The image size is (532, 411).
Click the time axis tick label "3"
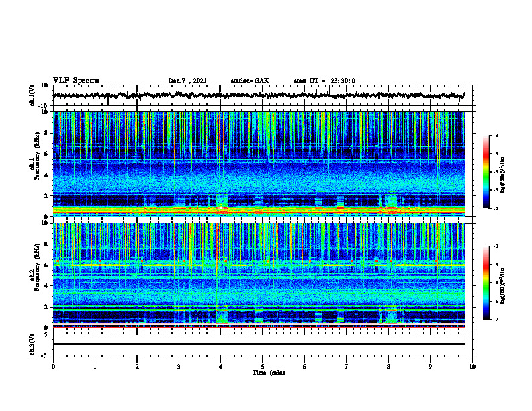tap(179, 367)
